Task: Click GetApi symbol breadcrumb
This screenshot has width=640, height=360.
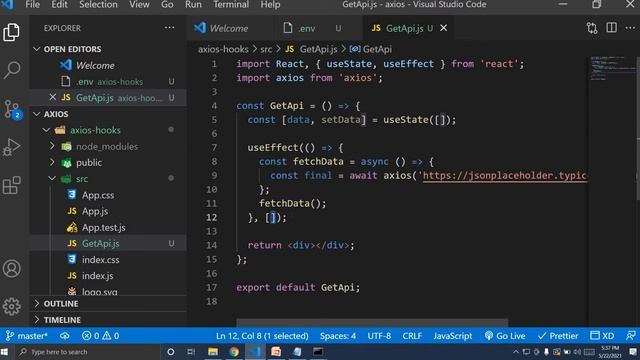Action: 371,49
